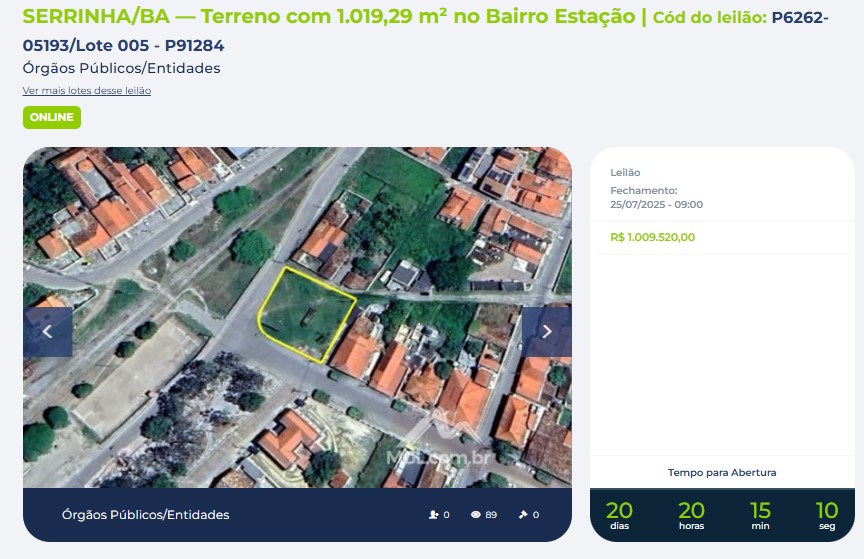Click the Tempo para Abertura label

coord(722,472)
